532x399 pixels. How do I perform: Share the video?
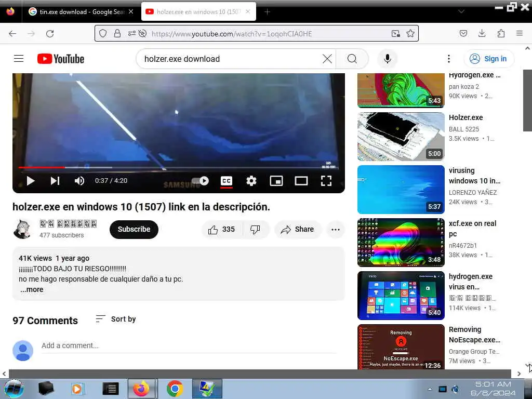[x=298, y=229]
